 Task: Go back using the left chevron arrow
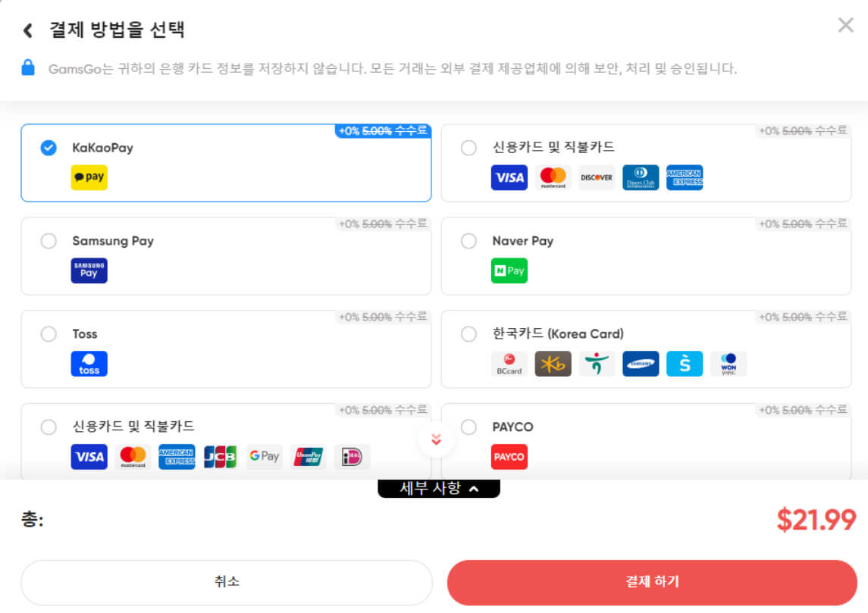click(x=28, y=30)
